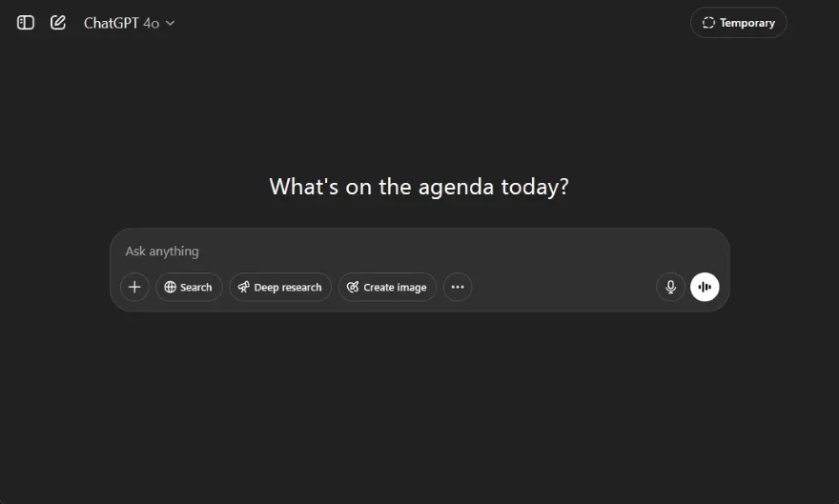This screenshot has width=839, height=504.
Task: Open the plus attachment menu
Action: [x=134, y=287]
